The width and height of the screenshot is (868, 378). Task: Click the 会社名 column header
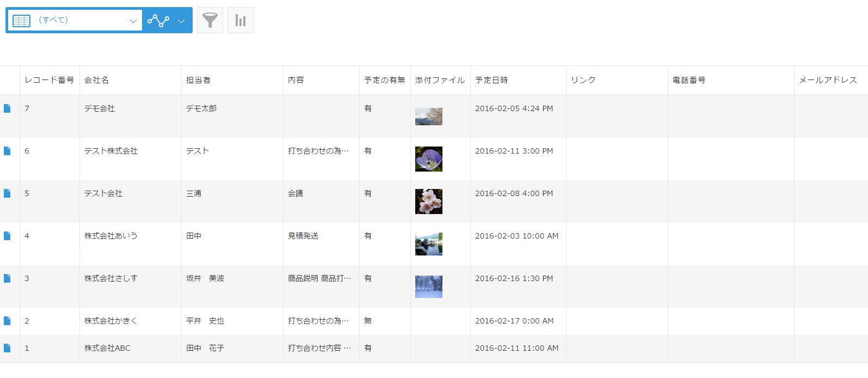pyautogui.click(x=96, y=80)
